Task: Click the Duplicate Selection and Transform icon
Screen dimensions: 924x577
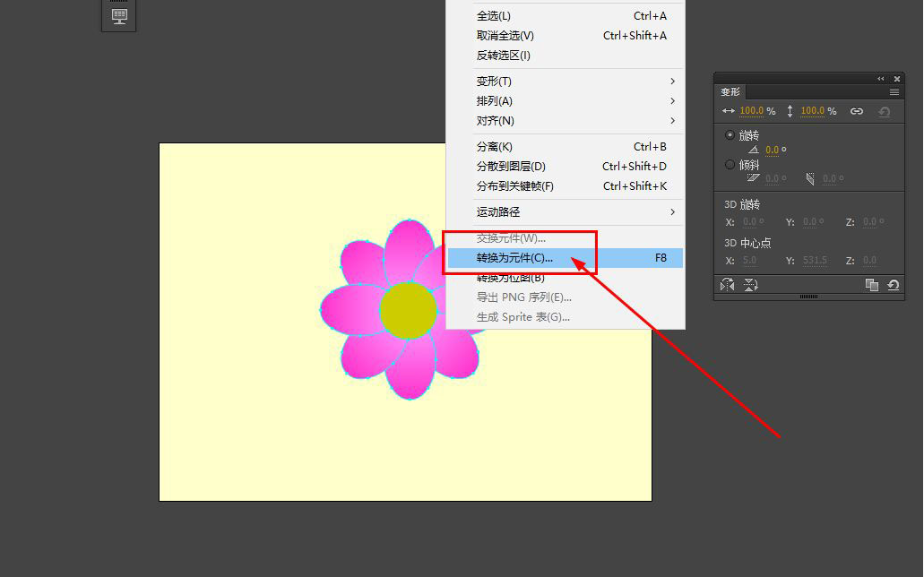Action: pos(873,285)
